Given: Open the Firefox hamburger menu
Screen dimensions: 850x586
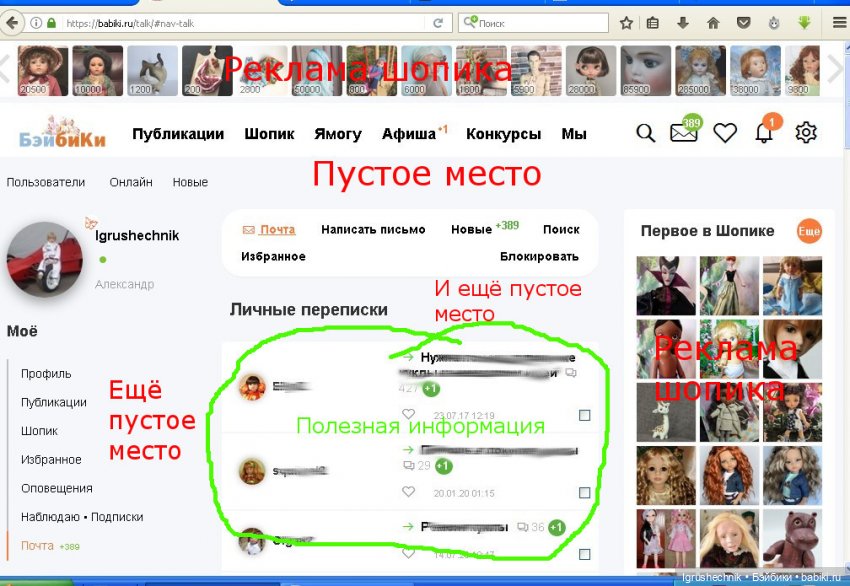Looking at the screenshot, I should [837, 23].
